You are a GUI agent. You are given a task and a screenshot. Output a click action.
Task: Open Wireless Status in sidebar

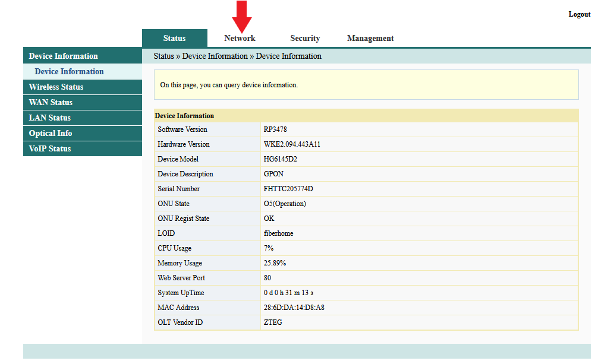[x=83, y=87]
